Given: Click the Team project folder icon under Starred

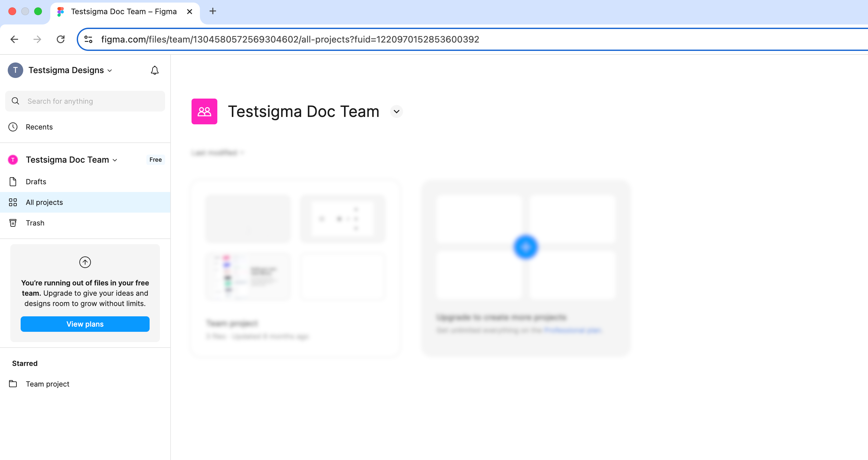Looking at the screenshot, I should (x=13, y=384).
